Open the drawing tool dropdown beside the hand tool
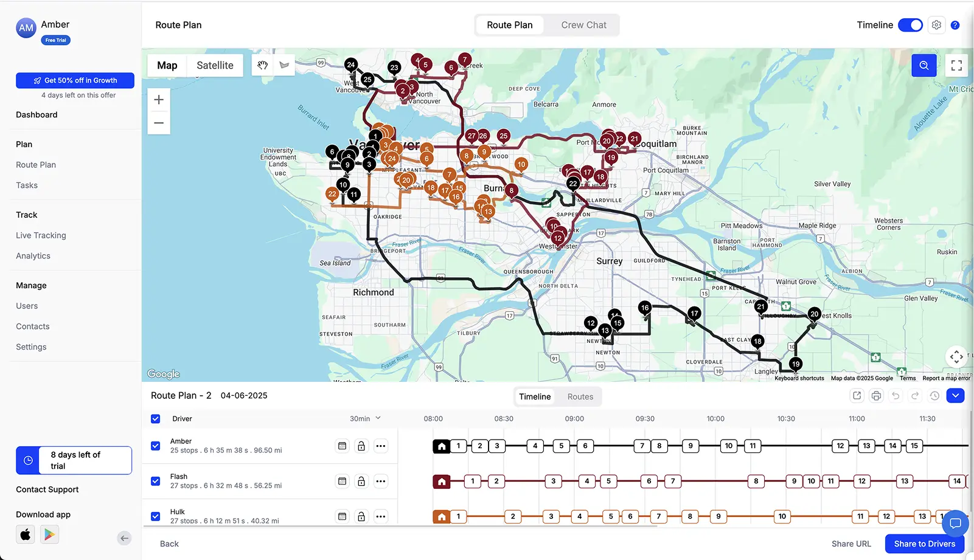The image size is (974, 560). pyautogui.click(x=284, y=64)
